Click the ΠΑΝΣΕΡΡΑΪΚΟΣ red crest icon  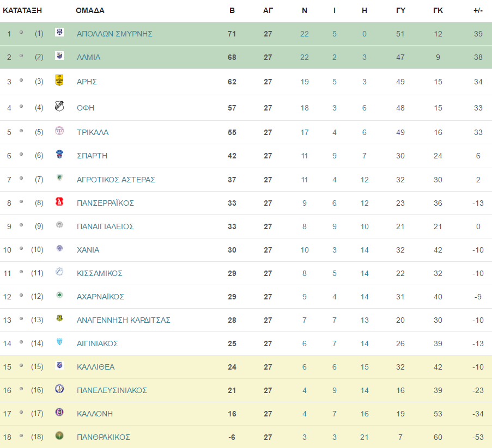59,201
